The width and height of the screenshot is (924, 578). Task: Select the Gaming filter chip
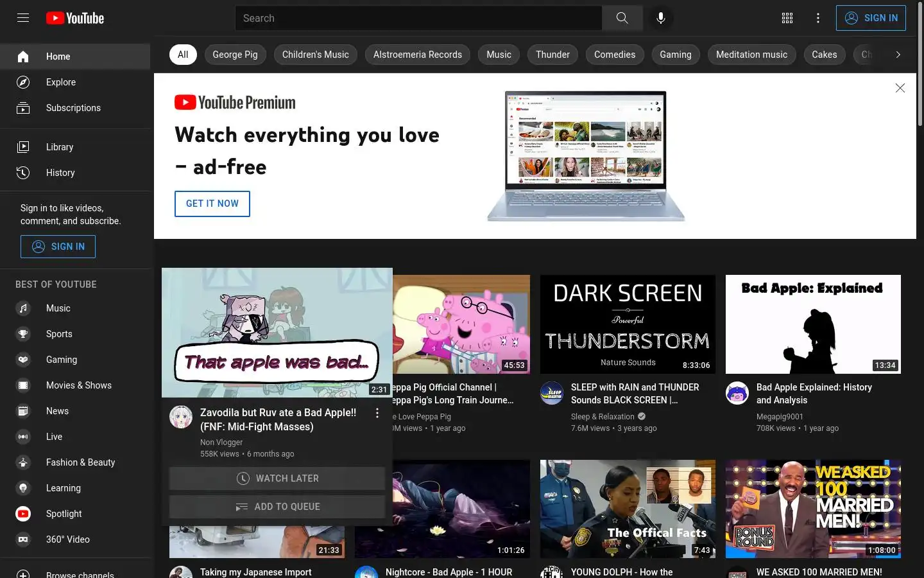coord(676,55)
